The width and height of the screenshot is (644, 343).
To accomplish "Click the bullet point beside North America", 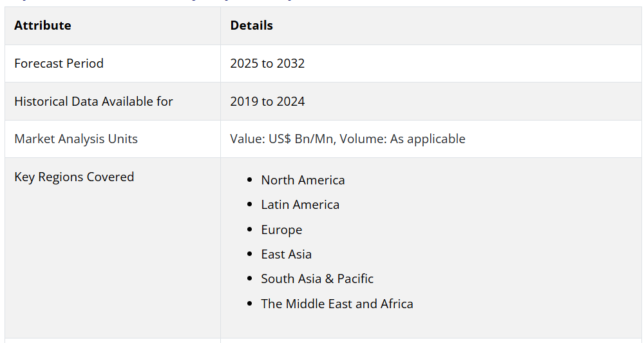I will [x=249, y=181].
